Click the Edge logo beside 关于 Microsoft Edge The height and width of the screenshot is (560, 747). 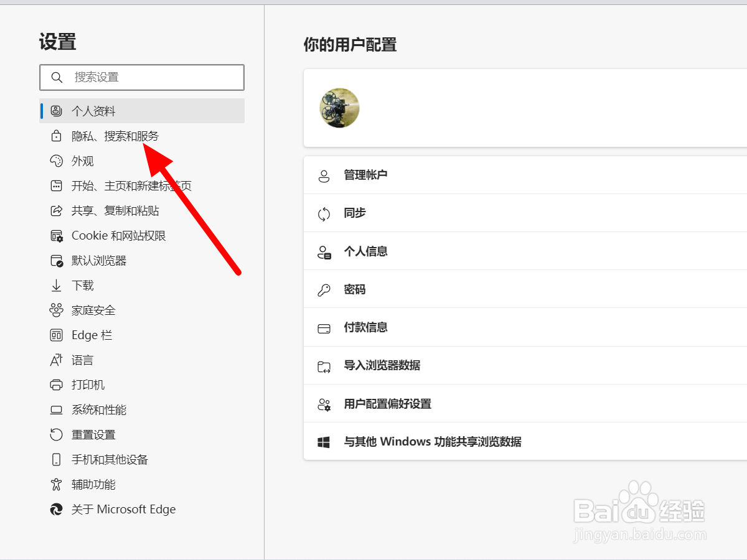click(56, 510)
